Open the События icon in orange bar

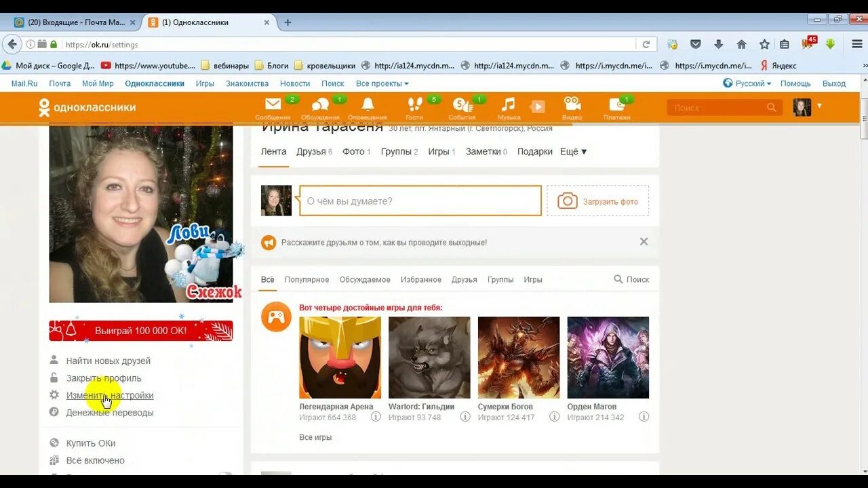(462, 104)
